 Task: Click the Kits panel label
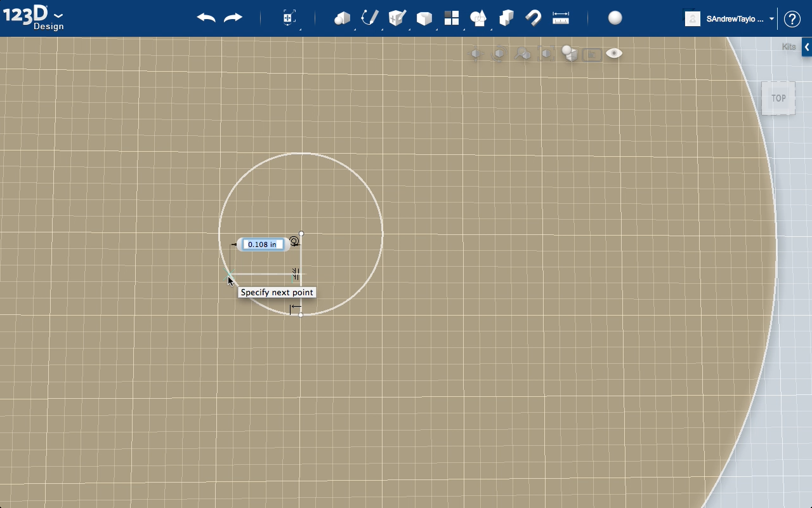(x=789, y=47)
